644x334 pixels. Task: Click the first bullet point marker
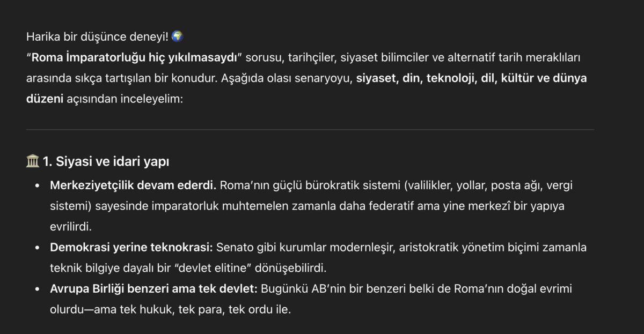[x=37, y=186]
